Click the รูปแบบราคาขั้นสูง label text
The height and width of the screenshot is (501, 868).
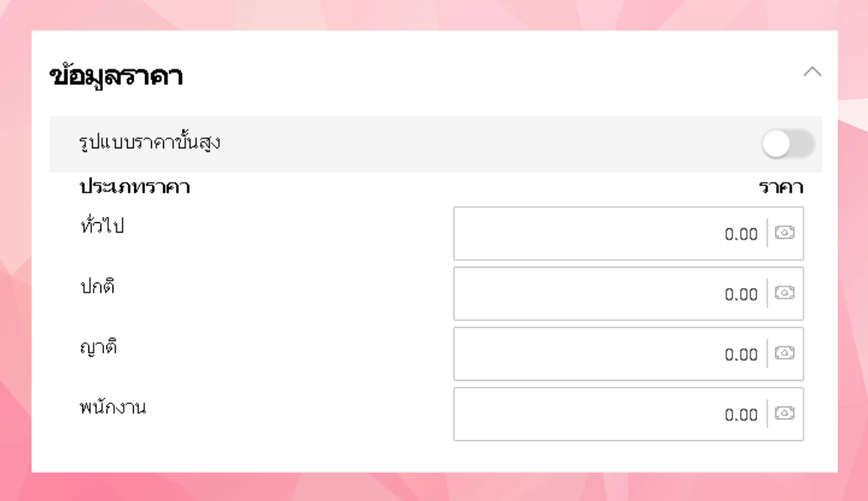point(149,142)
